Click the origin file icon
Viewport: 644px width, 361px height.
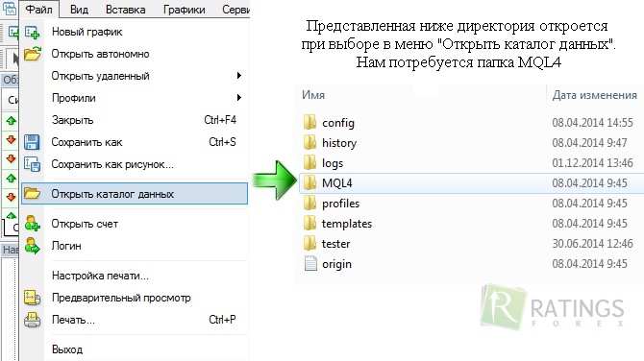click(310, 263)
